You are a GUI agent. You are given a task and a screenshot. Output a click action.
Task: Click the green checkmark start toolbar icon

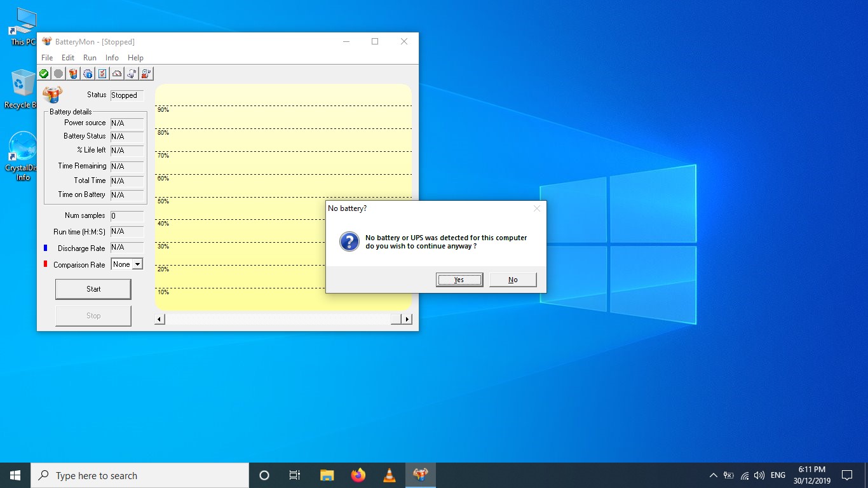click(x=44, y=74)
